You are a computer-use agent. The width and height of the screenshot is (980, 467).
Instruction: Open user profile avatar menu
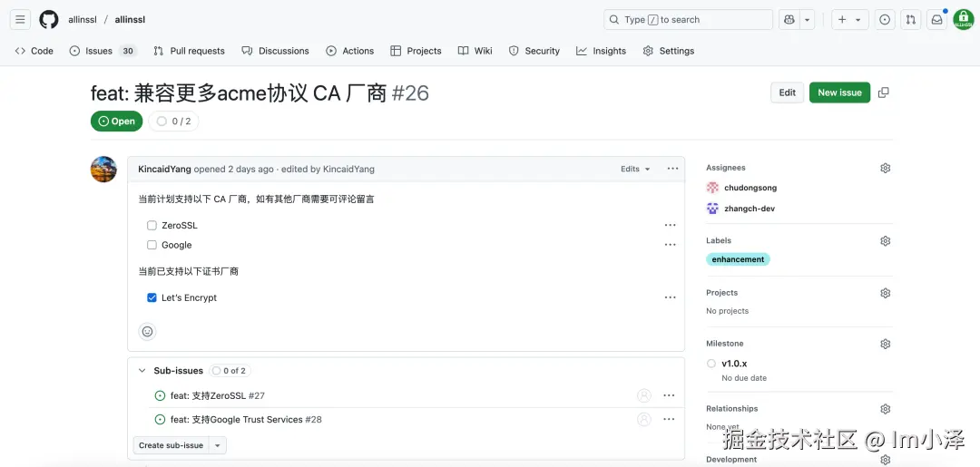pyautogui.click(x=963, y=19)
